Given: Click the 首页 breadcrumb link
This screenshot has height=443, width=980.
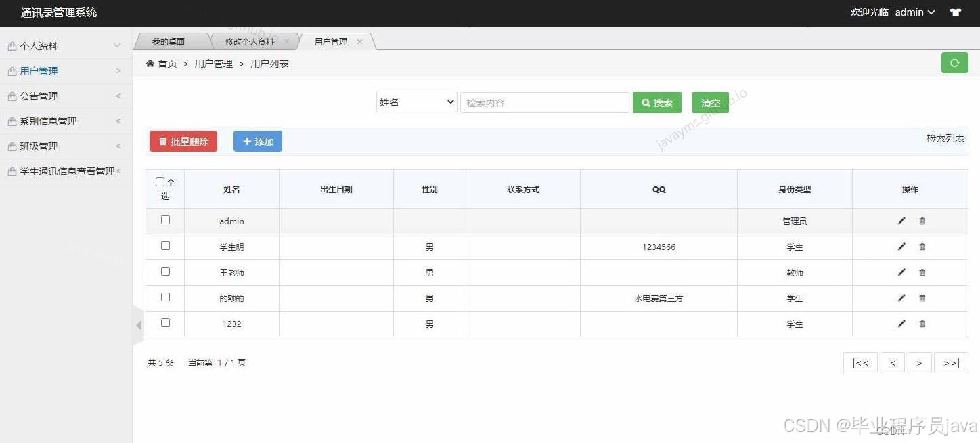Looking at the screenshot, I should (167, 63).
